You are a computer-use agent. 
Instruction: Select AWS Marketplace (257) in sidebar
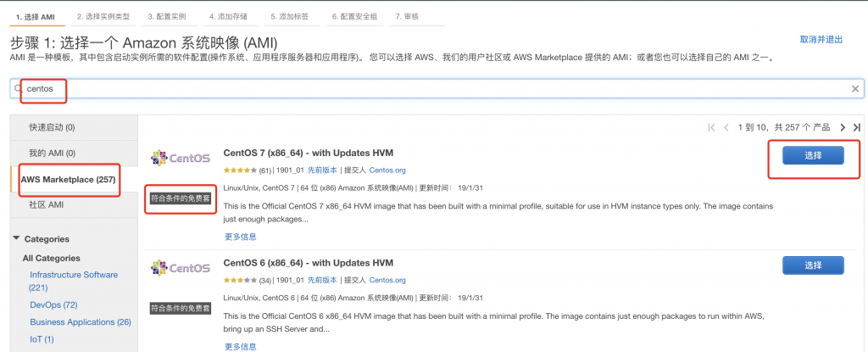click(74, 180)
